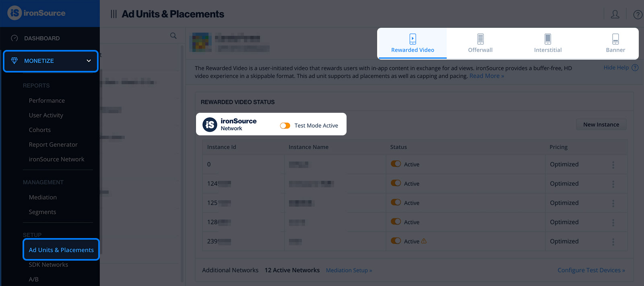Toggle Active status for instance 128

(x=396, y=222)
